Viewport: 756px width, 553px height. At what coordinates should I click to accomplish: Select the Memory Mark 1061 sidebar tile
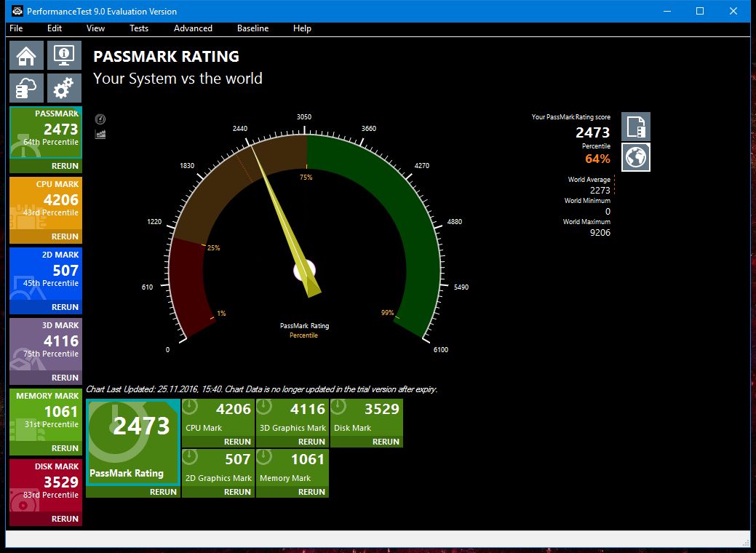point(46,415)
